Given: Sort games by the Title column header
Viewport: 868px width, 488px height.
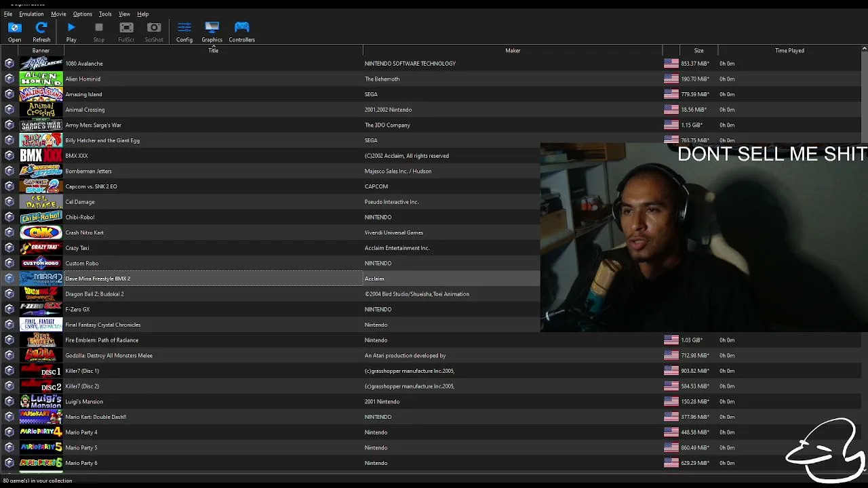Looking at the screenshot, I should (213, 51).
